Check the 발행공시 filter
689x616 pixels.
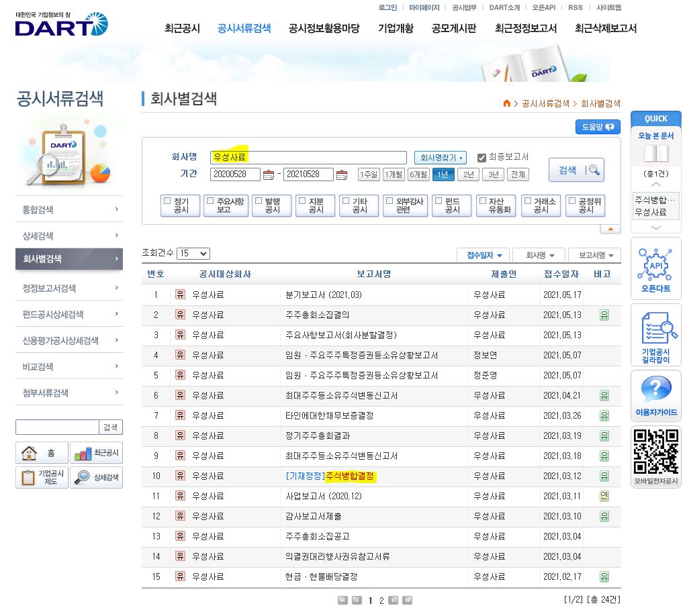click(x=259, y=201)
